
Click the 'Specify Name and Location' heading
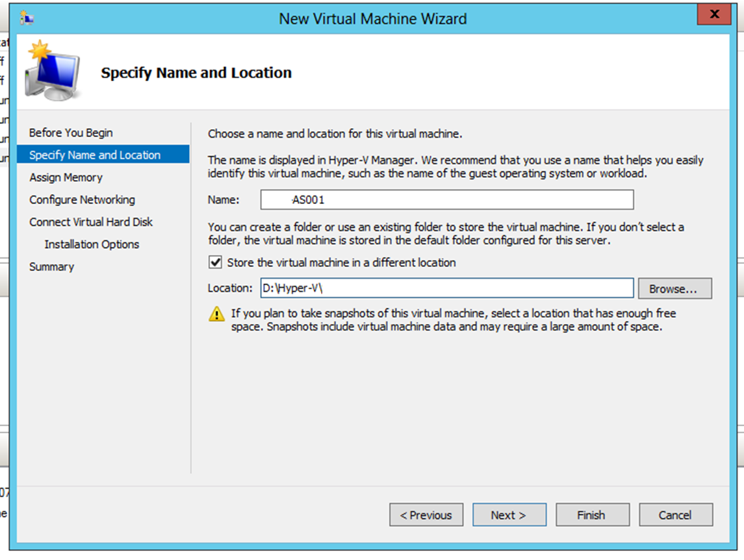tap(196, 73)
